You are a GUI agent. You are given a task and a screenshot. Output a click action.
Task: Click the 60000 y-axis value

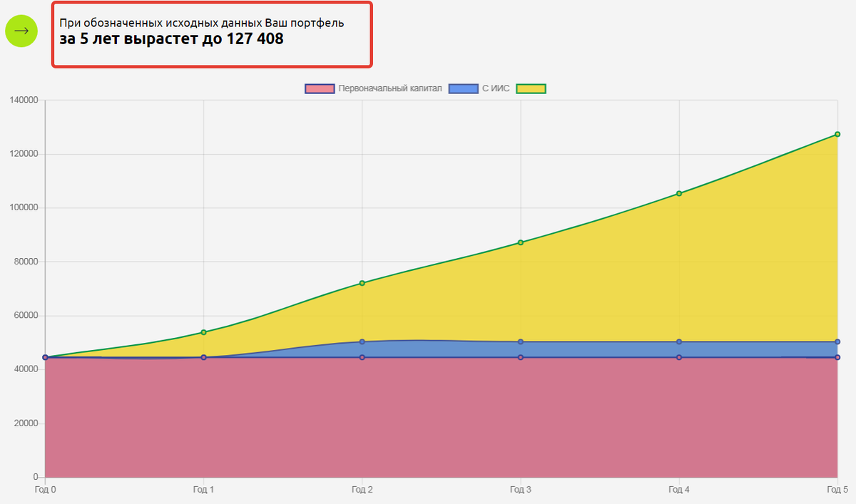pos(26,316)
